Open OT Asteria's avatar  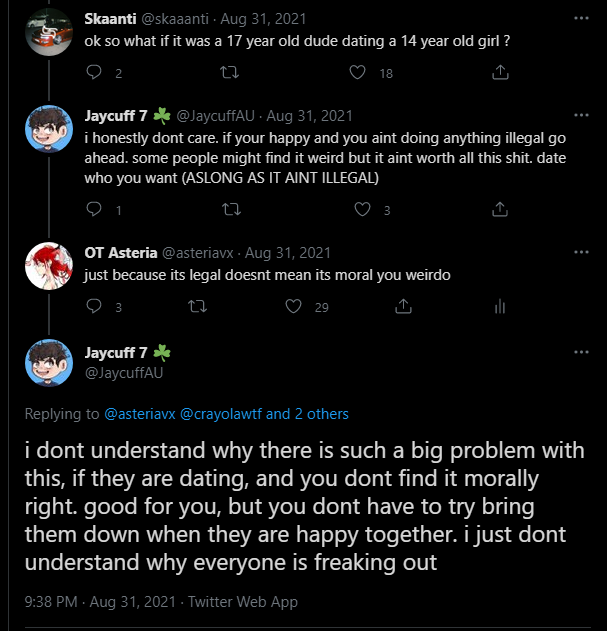click(47, 267)
